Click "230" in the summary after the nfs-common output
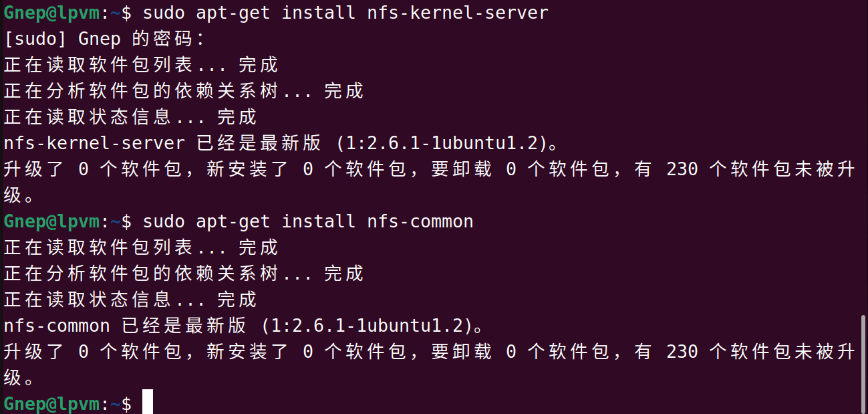Image resolution: width=868 pixels, height=414 pixels. pos(682,352)
